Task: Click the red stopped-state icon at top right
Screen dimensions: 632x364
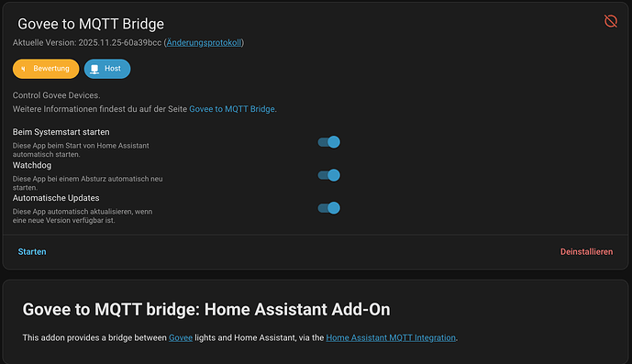Action: [611, 21]
